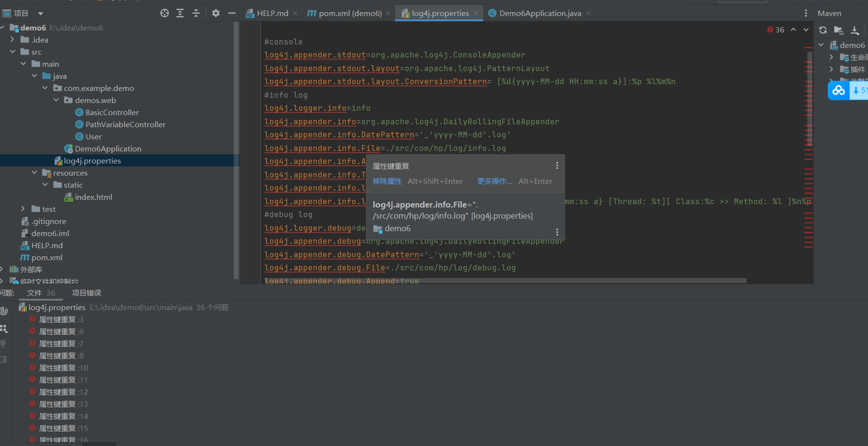Expand the .idea folder
The image size is (868, 446).
[x=13, y=40]
